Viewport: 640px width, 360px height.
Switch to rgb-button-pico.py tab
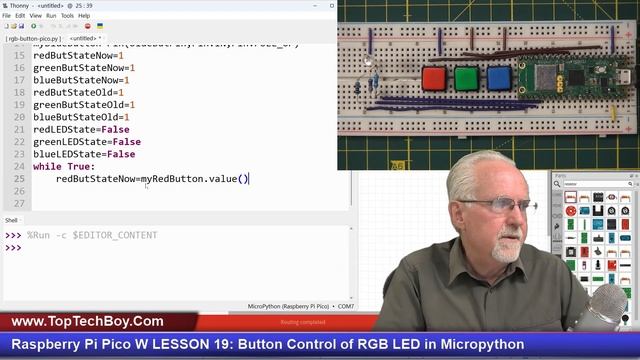click(x=34, y=38)
